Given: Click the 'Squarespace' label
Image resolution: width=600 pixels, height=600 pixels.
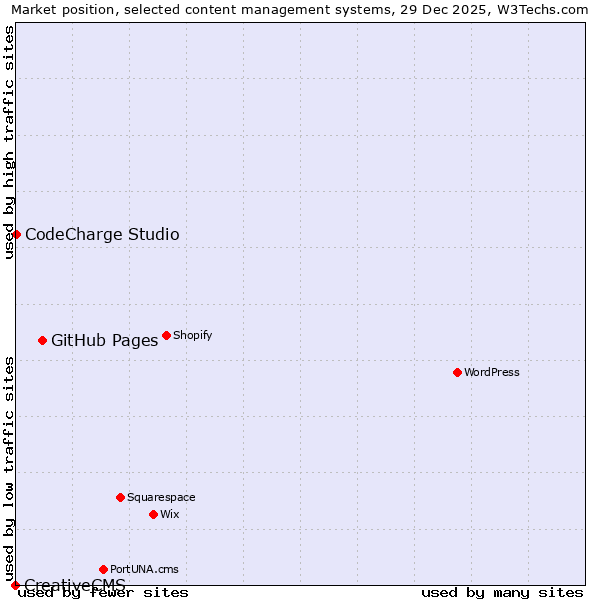Looking at the screenshot, I should pyautogui.click(x=161, y=497).
